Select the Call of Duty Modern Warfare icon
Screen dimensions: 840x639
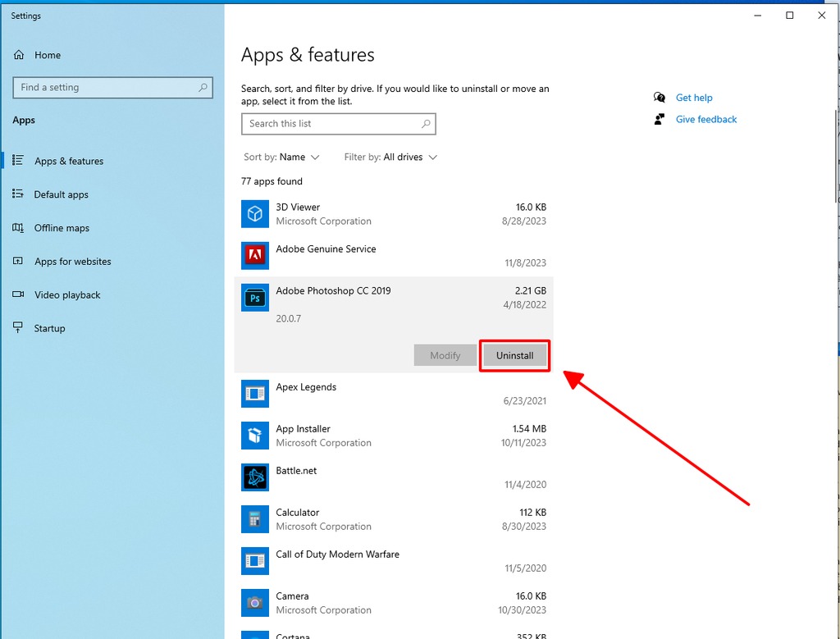point(255,561)
